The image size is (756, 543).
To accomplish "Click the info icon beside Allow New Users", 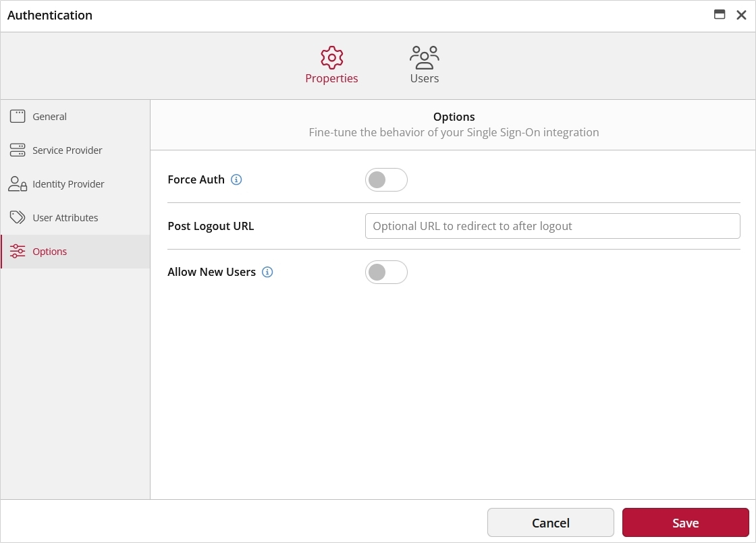I will 267,272.
